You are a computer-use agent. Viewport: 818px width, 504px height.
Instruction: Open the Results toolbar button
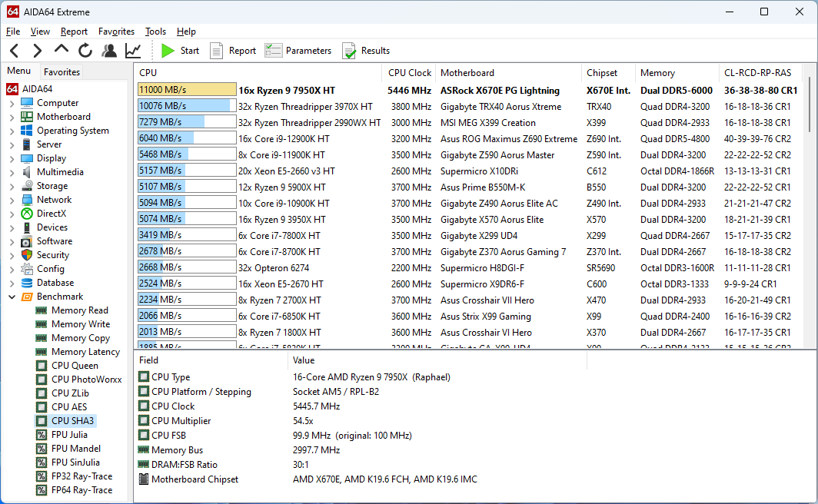[x=366, y=51]
